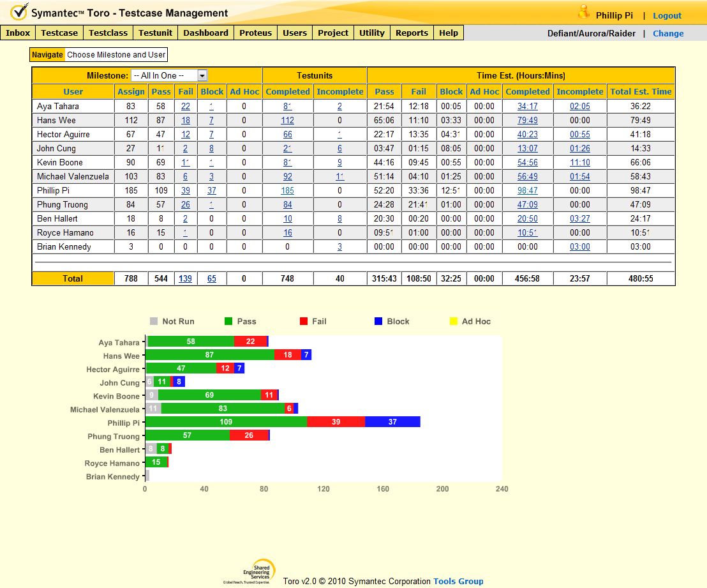Click Phung Truong's red 26 chart bar

(x=249, y=435)
